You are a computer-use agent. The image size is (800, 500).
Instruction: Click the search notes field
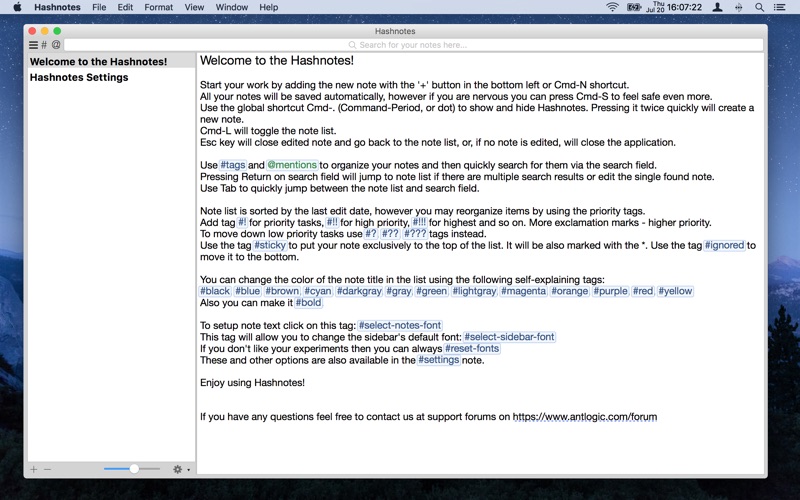pos(413,45)
